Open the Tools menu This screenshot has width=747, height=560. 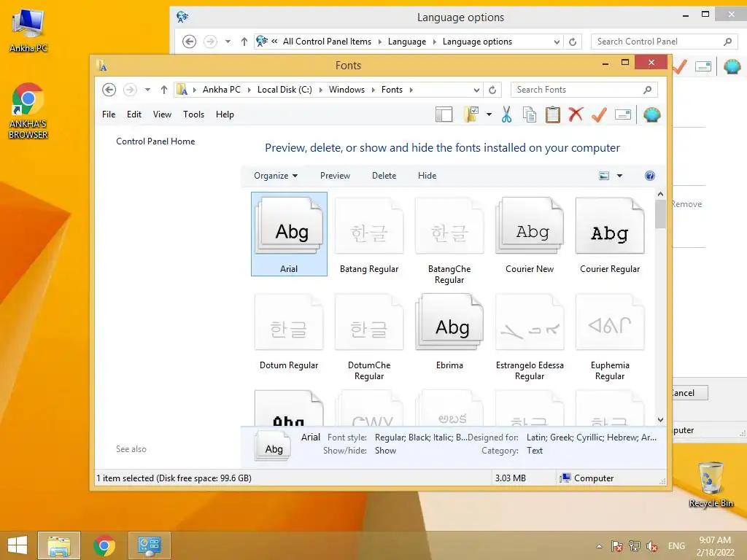pos(193,114)
